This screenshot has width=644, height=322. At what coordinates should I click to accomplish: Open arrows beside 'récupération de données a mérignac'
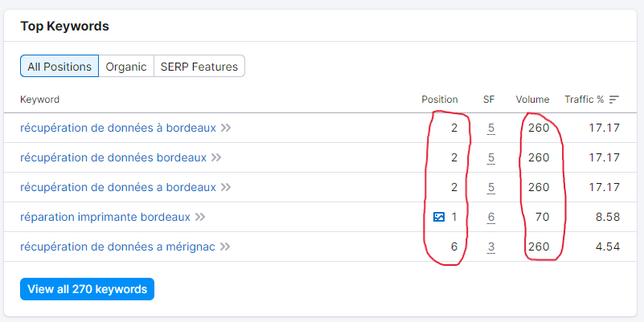[x=224, y=247]
